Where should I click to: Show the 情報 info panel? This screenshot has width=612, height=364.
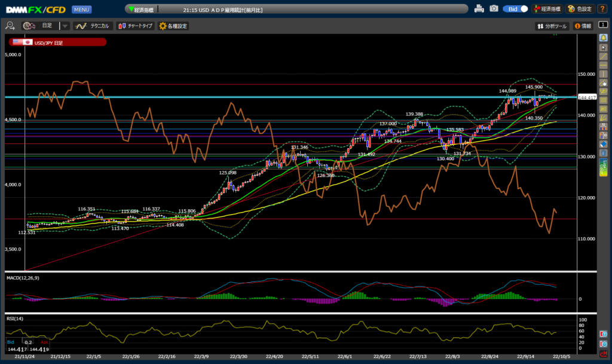tap(583, 26)
